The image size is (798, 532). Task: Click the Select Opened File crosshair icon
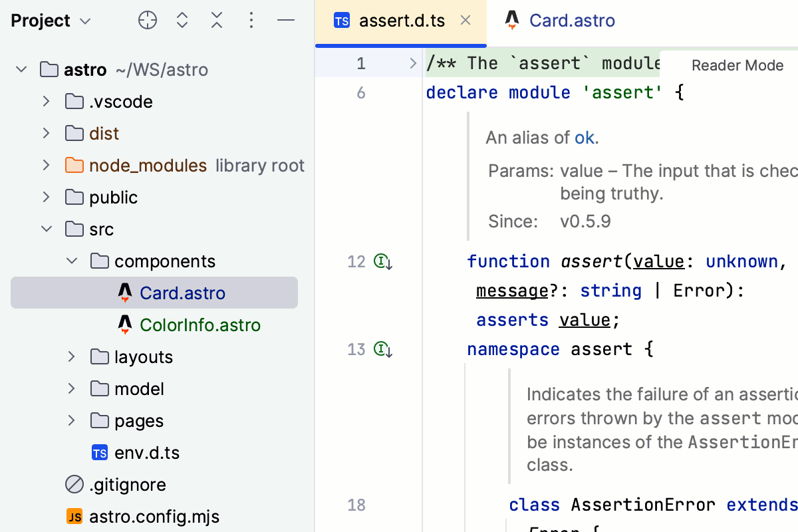[148, 21]
